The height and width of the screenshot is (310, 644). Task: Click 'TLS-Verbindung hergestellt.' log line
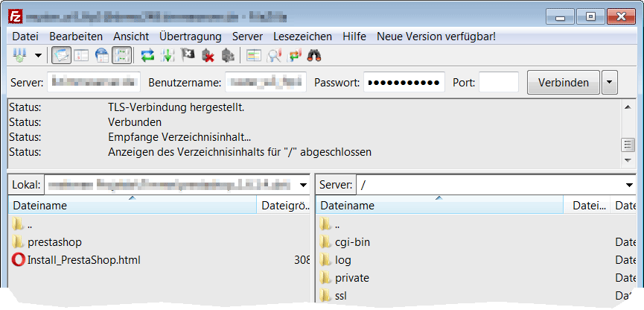coord(176,108)
